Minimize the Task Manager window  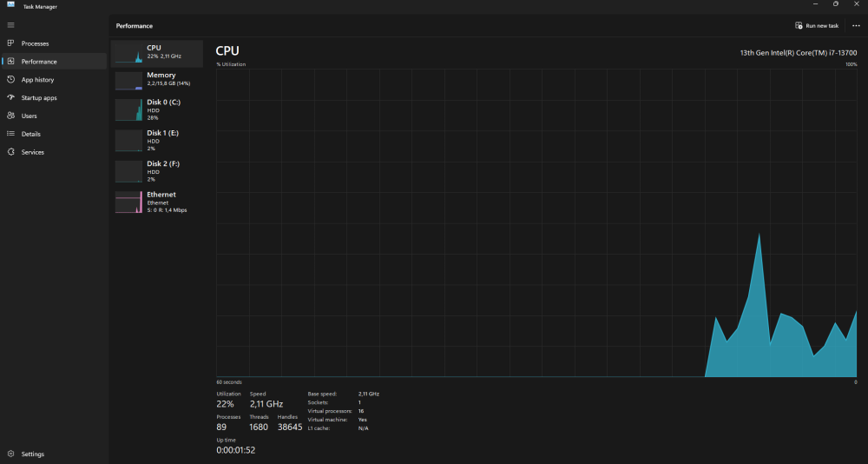(x=815, y=3)
